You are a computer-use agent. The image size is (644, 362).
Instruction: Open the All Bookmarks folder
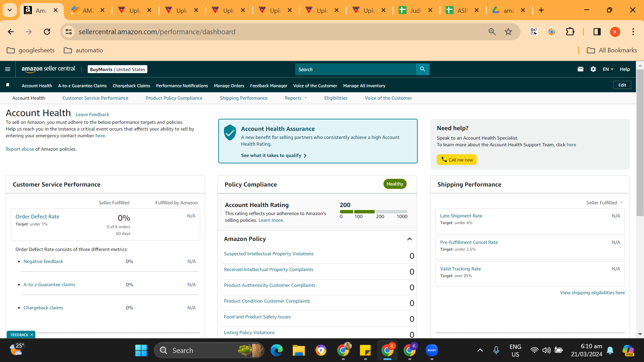click(x=612, y=50)
